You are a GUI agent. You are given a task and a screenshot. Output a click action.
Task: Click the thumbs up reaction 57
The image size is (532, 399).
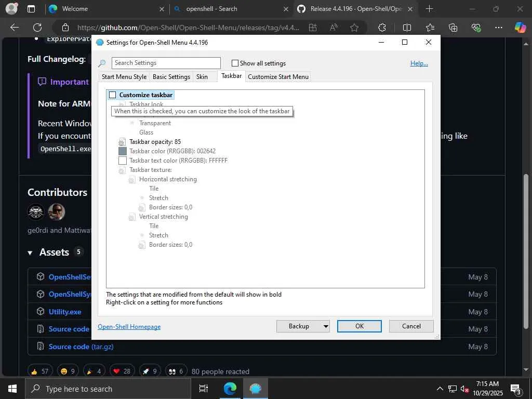click(x=40, y=371)
